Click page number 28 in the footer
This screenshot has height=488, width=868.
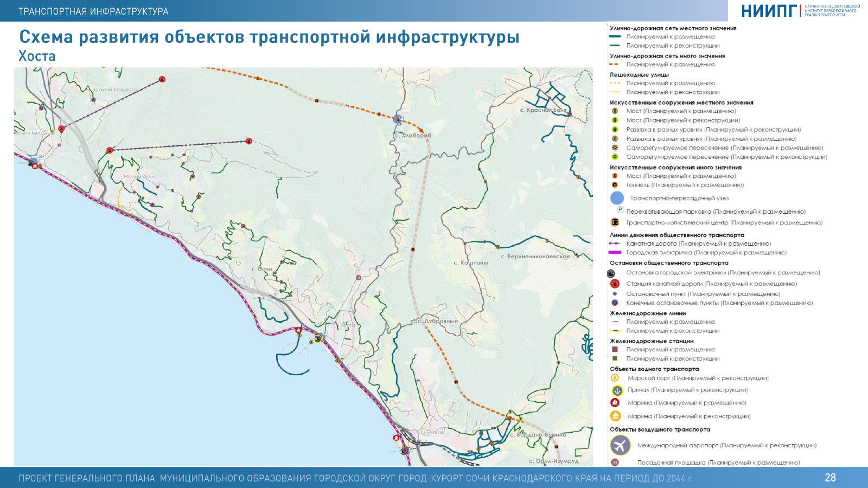830,478
